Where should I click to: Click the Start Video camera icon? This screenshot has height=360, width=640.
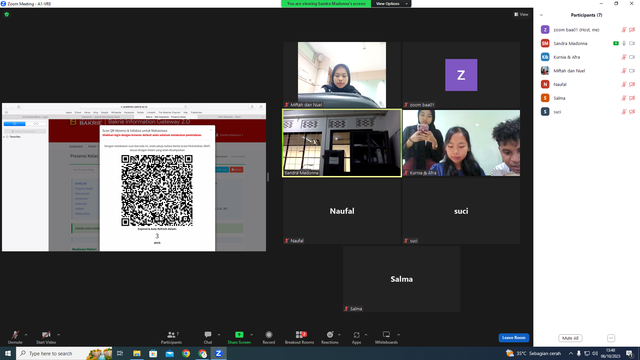point(46,335)
